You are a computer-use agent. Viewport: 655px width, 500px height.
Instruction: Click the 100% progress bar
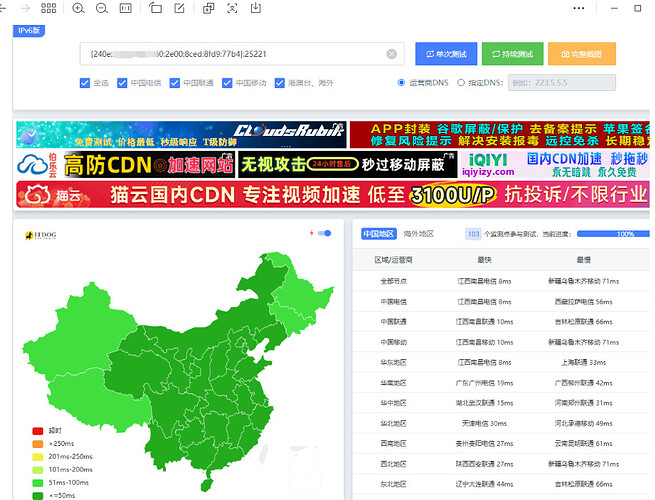click(613, 234)
